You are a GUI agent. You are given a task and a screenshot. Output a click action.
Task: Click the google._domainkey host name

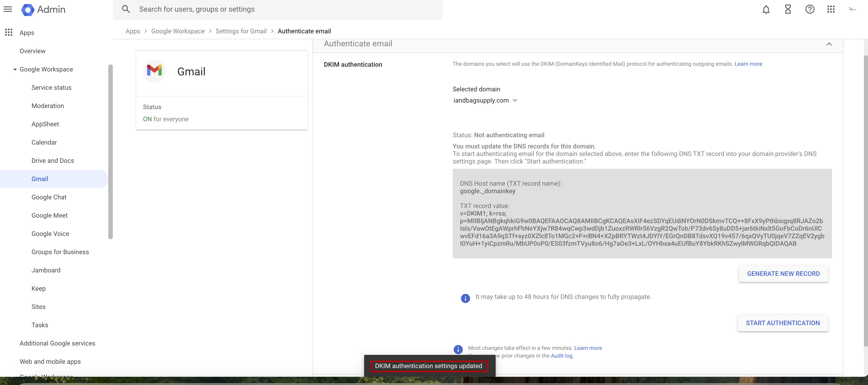click(x=488, y=191)
